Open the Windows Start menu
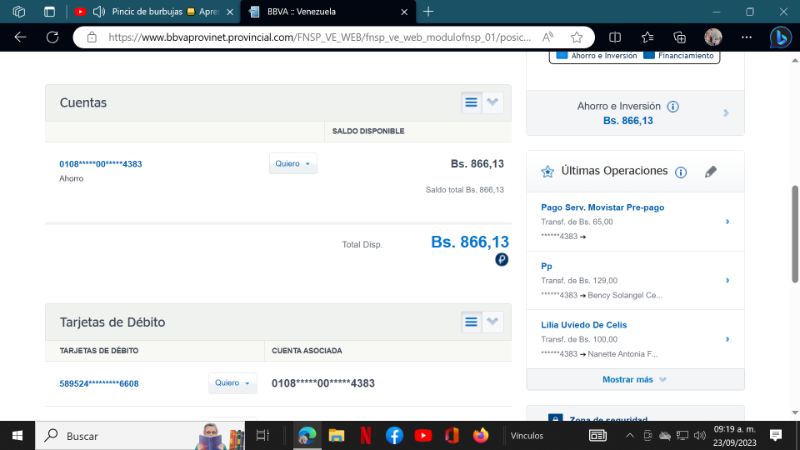 tap(17, 436)
